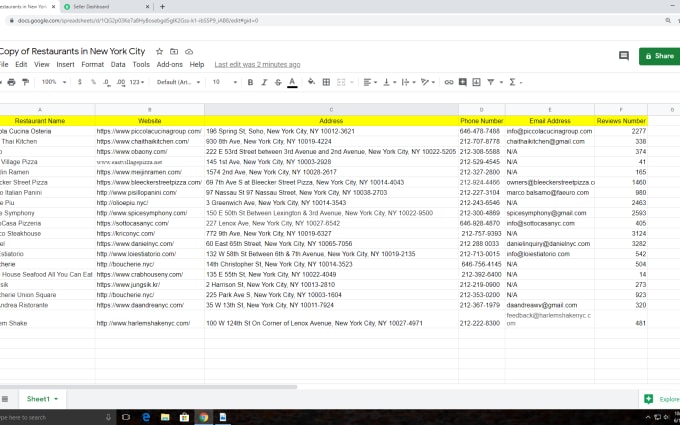Screen dimensions: 680x425
Task: Open the text color picker
Action: click(x=292, y=82)
